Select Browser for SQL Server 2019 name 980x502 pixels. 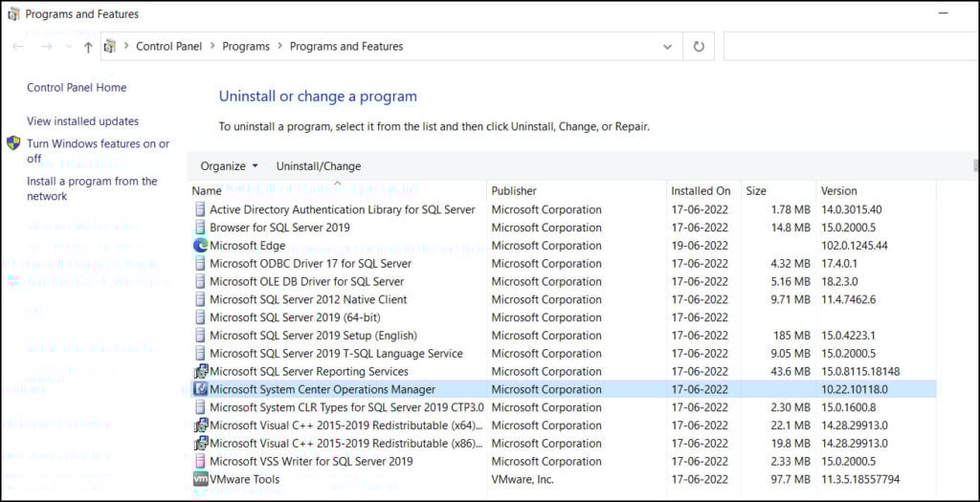[x=280, y=228]
